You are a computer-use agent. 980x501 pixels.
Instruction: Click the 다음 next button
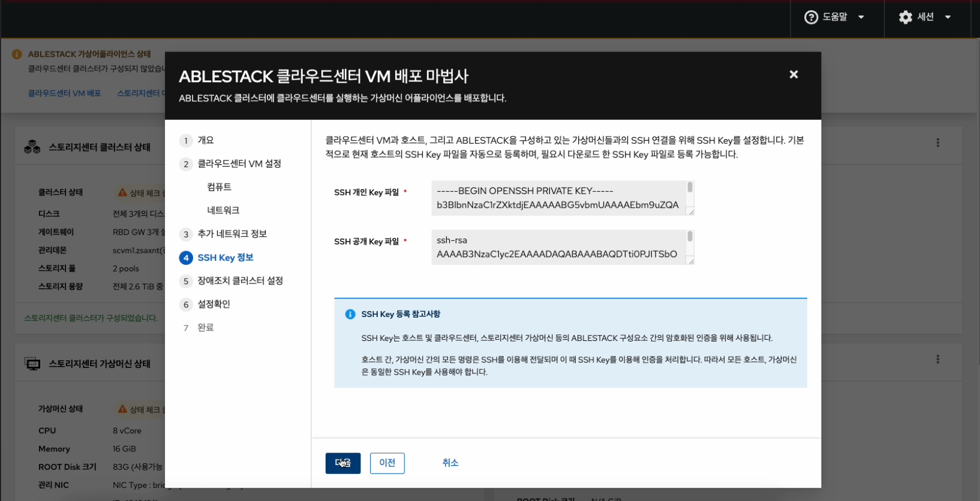[x=343, y=463]
